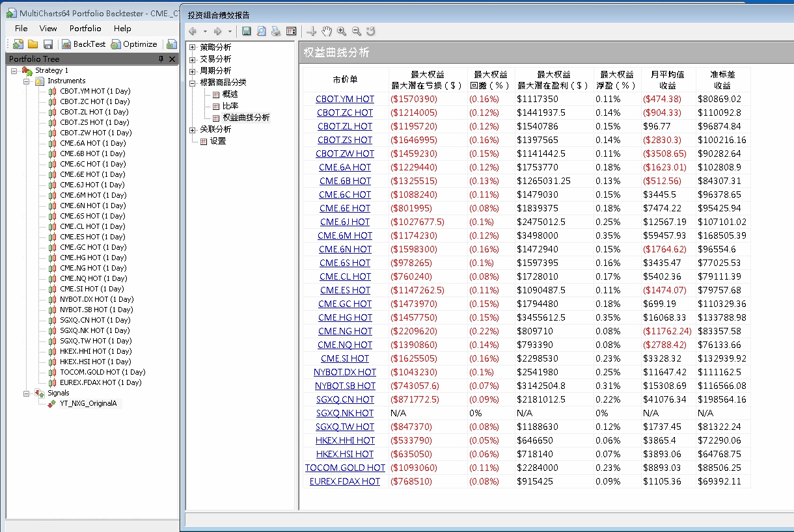Click the zoom out magnifier icon
Image resolution: width=794 pixels, height=532 pixels.
coord(357,31)
